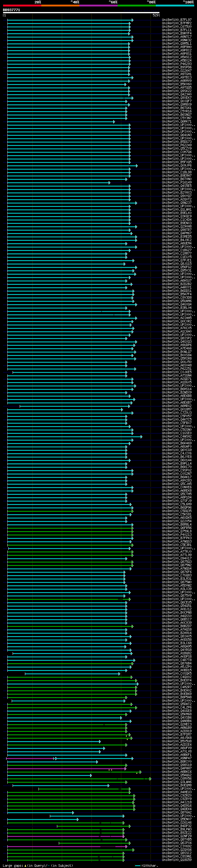The image size is (197, 868).
Task: Select the UniRef100_Q8ISP2 label
Action: pyautogui.click(x=177, y=338)
